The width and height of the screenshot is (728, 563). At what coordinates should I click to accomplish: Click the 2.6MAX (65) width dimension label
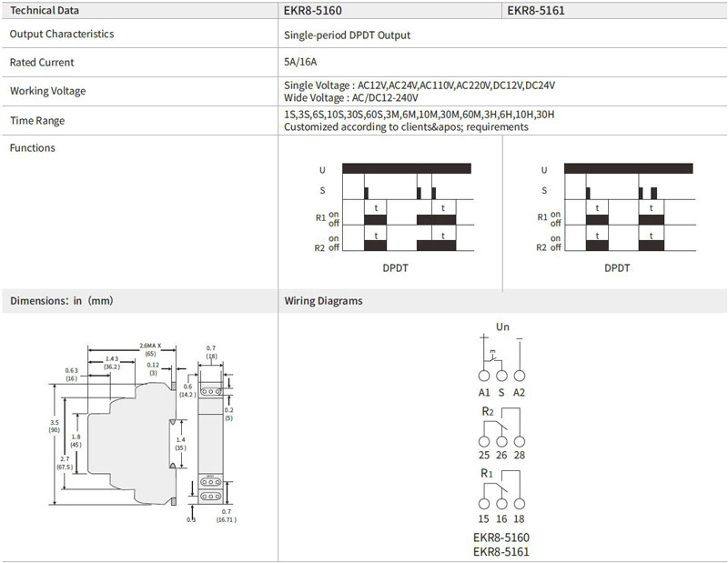[150, 349]
